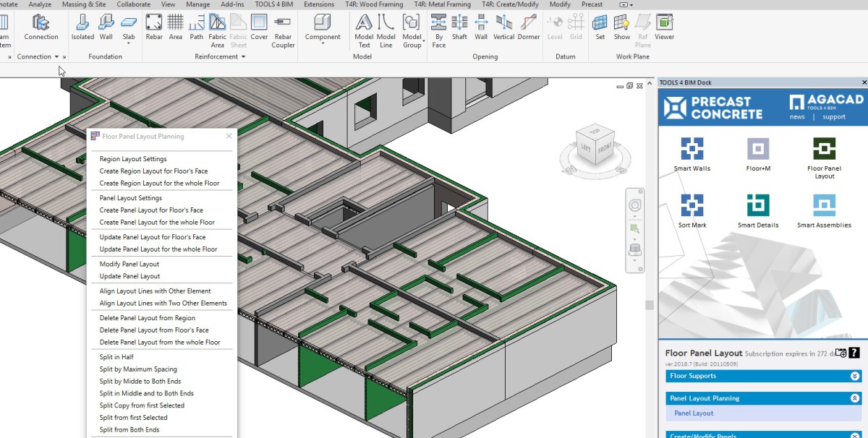The image size is (868, 438).
Task: Open Smart Assemblies in the dock
Action: (x=824, y=211)
